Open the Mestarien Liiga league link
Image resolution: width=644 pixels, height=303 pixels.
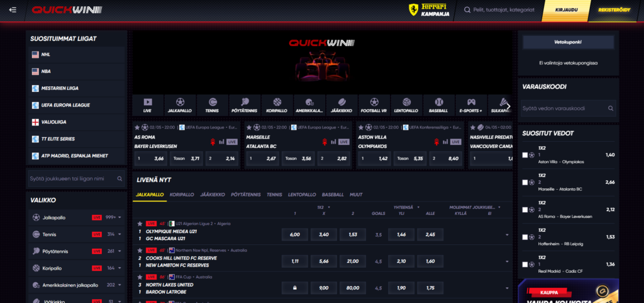77,88
